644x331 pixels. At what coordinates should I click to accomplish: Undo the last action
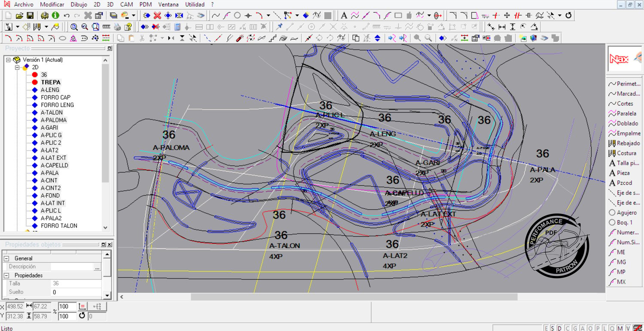[x=67, y=15]
